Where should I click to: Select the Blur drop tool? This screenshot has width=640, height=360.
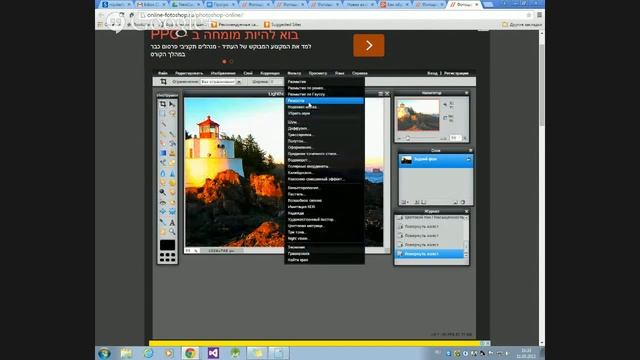click(163, 173)
